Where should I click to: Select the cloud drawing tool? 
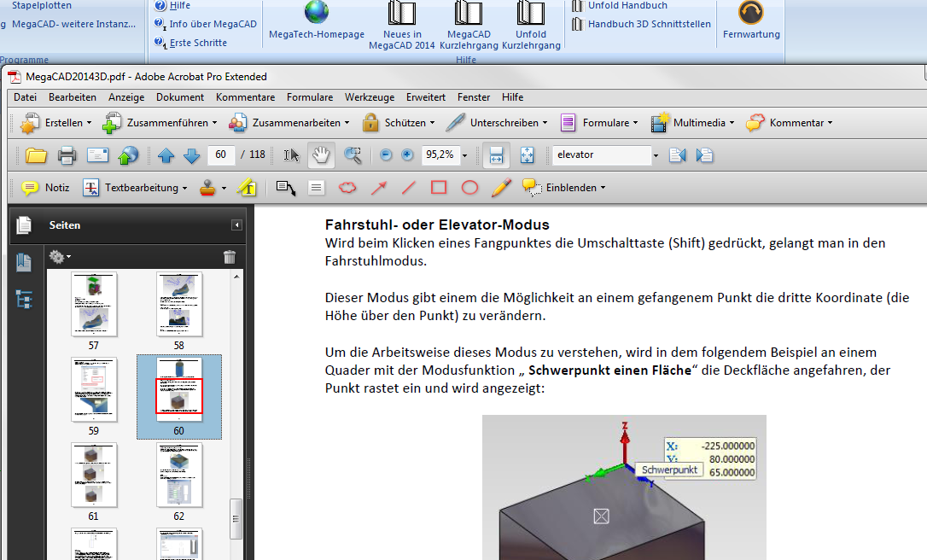pyautogui.click(x=347, y=188)
